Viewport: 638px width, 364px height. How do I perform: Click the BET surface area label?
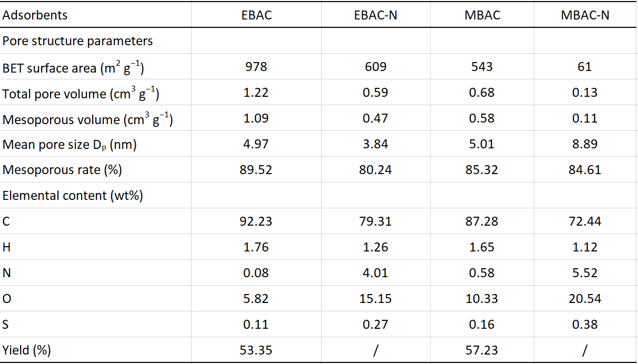(73, 67)
